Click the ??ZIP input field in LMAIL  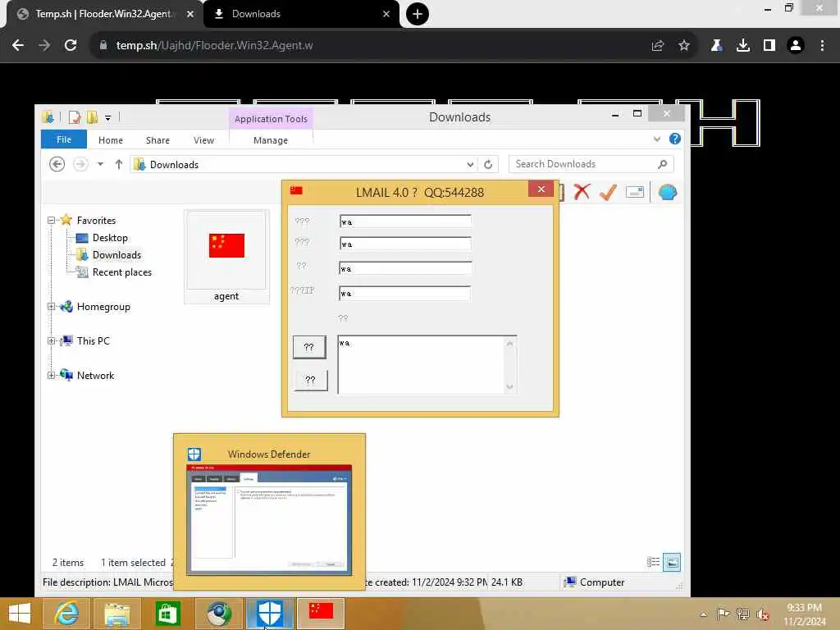[405, 293]
